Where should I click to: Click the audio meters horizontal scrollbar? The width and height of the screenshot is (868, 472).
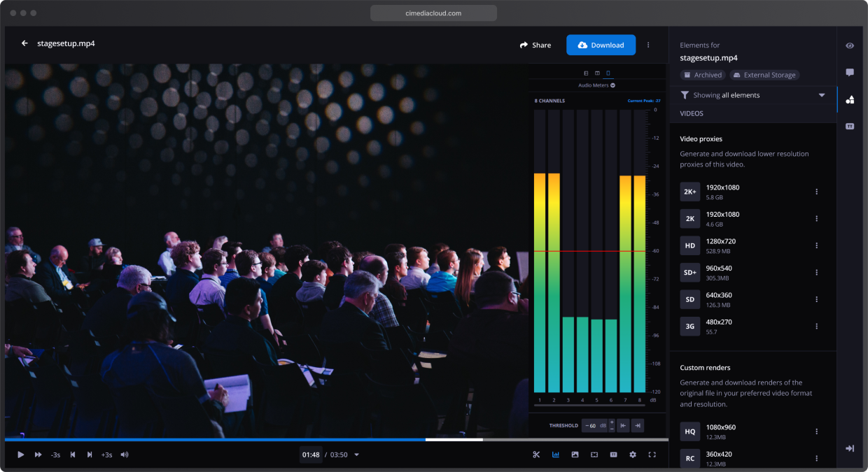589,405
